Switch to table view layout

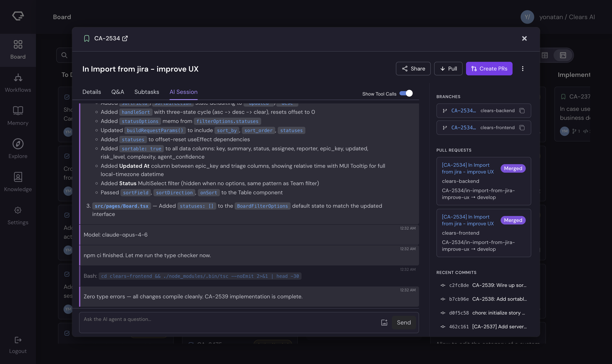point(544,55)
